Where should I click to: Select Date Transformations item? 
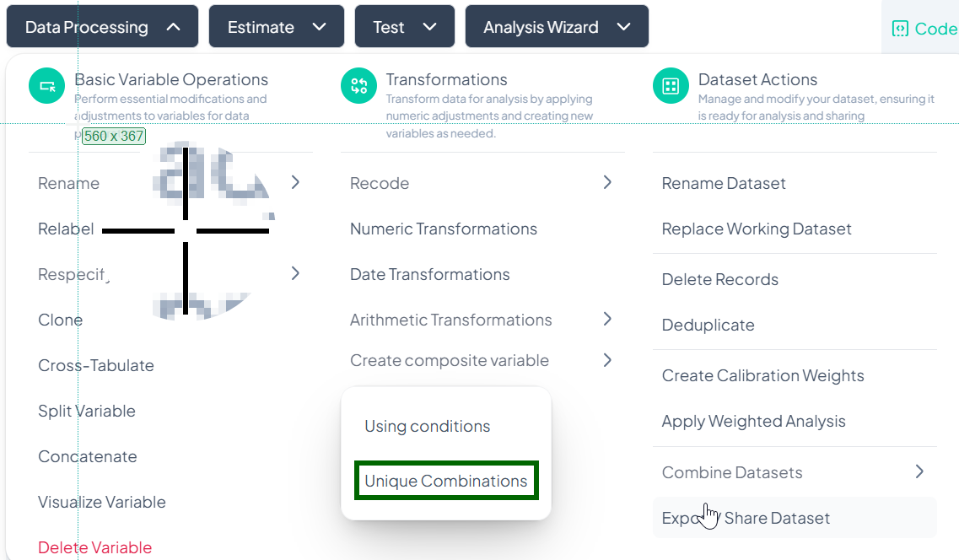click(429, 274)
